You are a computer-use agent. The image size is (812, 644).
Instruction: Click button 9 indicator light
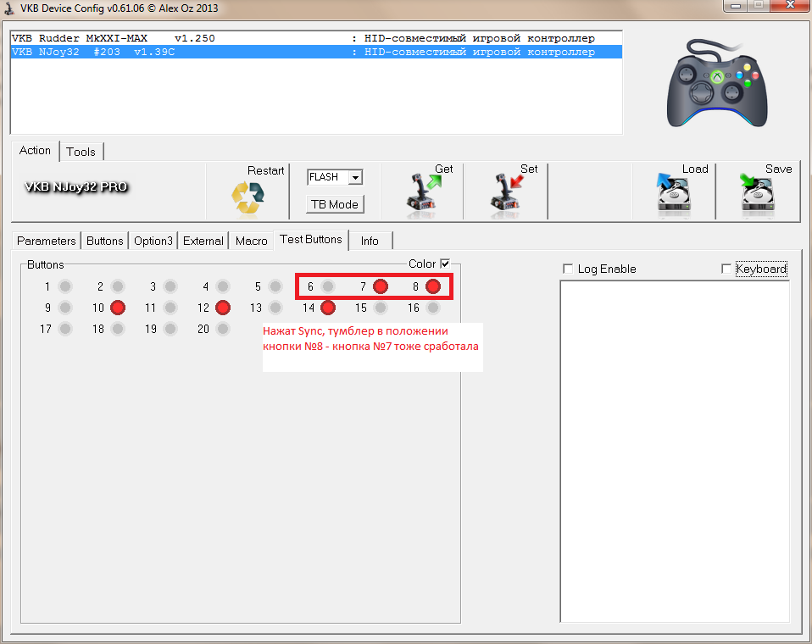click(65, 308)
